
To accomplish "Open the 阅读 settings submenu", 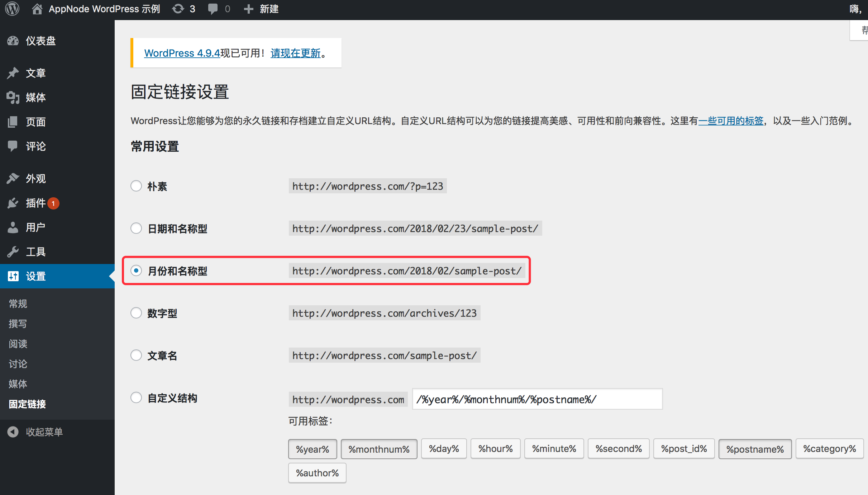I will 18,344.
